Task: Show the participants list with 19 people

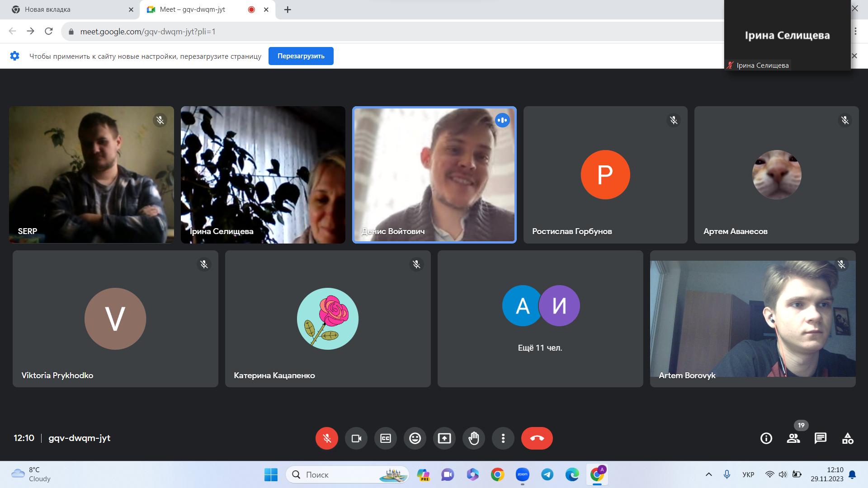Action: [x=793, y=438]
